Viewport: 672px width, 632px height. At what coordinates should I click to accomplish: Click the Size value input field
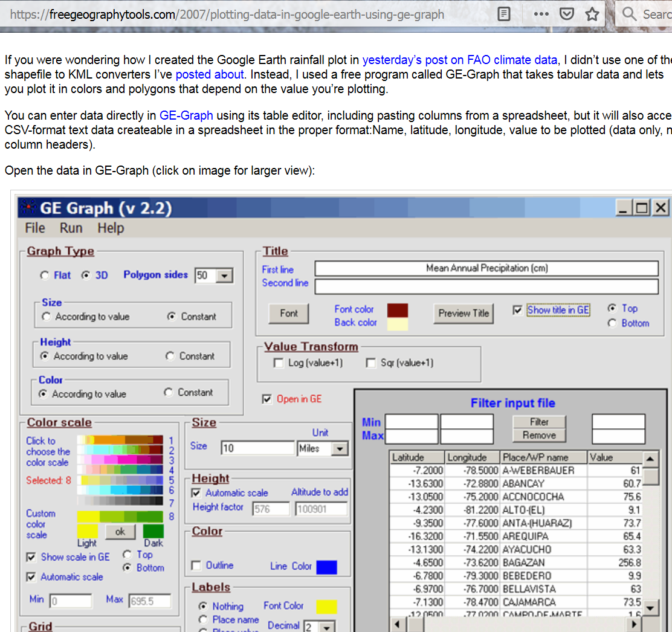[258, 448]
